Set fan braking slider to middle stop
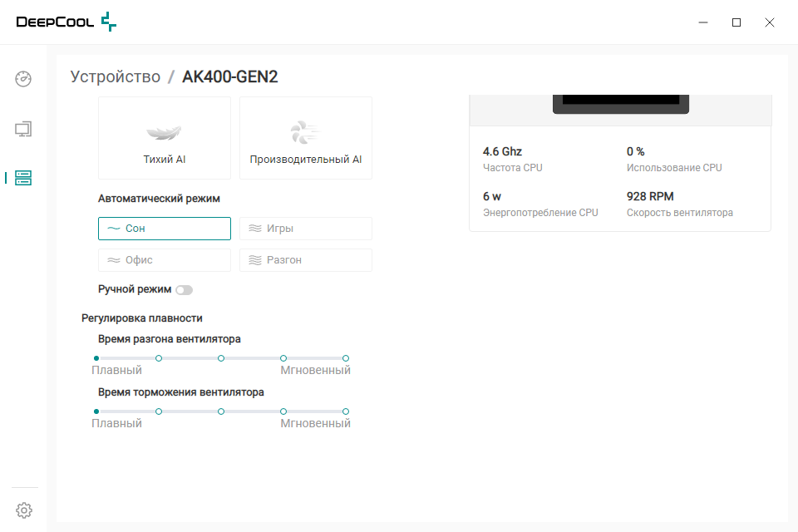This screenshot has height=532, width=798. [x=221, y=411]
